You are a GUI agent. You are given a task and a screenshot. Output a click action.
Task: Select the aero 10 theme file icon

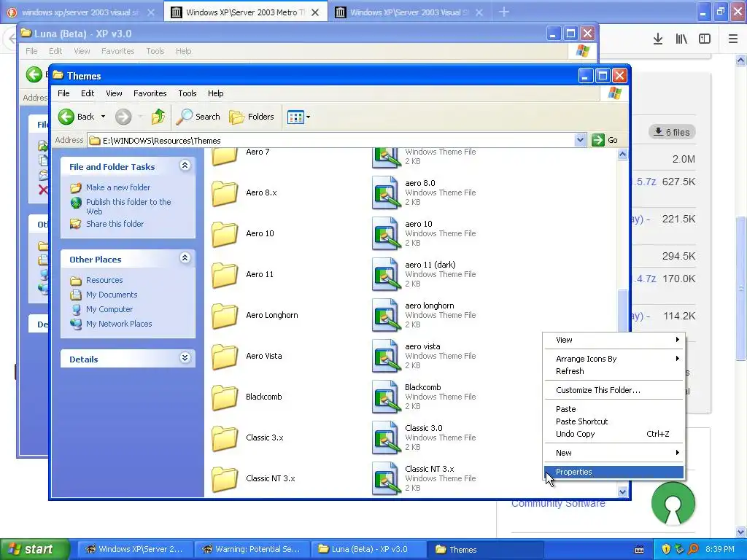386,234
